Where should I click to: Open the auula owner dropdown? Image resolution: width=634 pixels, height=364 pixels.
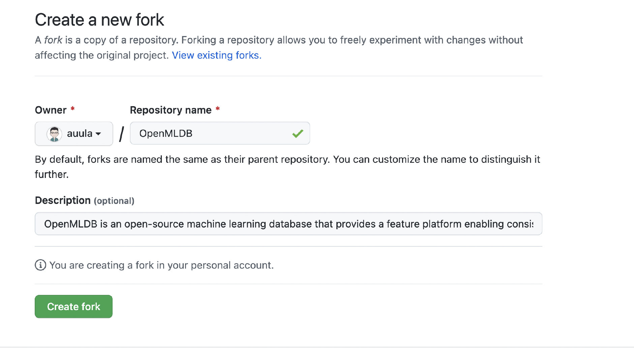pos(74,133)
